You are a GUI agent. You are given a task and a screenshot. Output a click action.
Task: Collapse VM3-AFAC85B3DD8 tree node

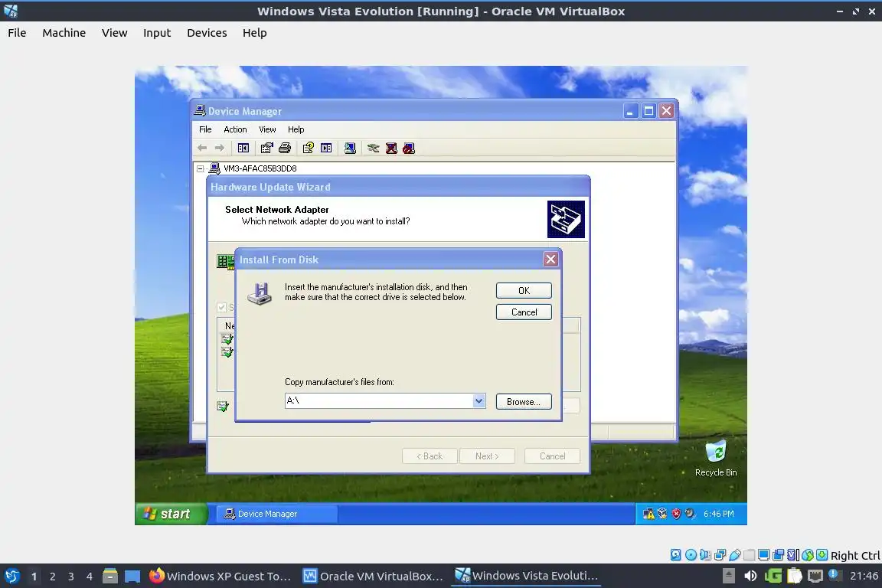(x=200, y=168)
